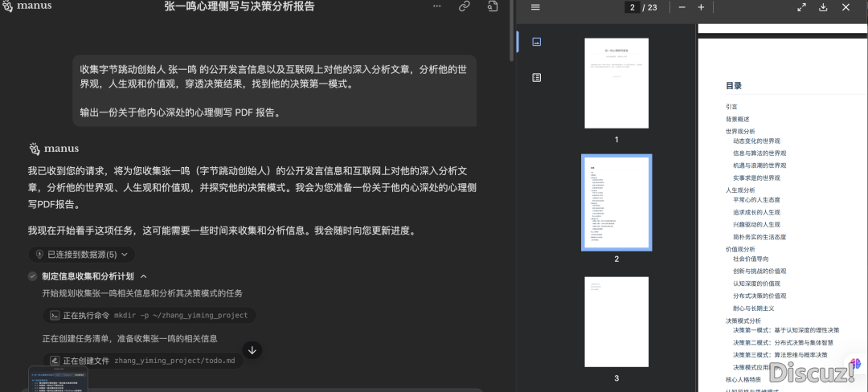868x392 pixels.
Task: Click 认知深度的价值观 entry
Action: pyautogui.click(x=756, y=283)
